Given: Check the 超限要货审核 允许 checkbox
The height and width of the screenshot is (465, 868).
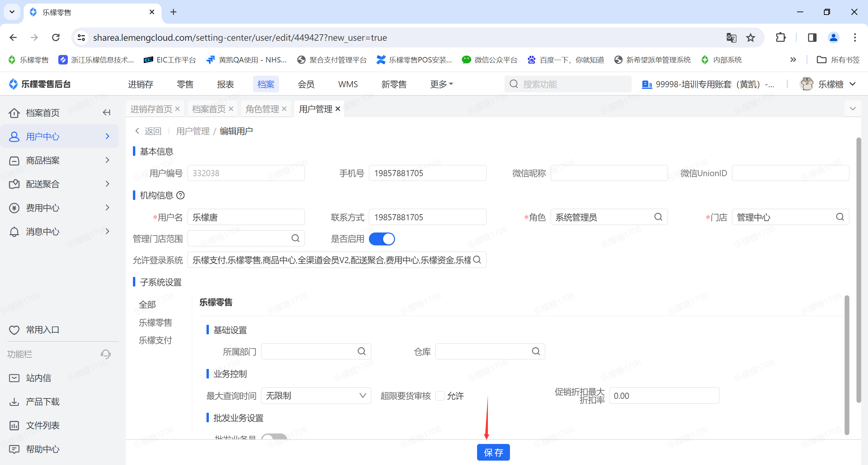Looking at the screenshot, I should pos(440,396).
